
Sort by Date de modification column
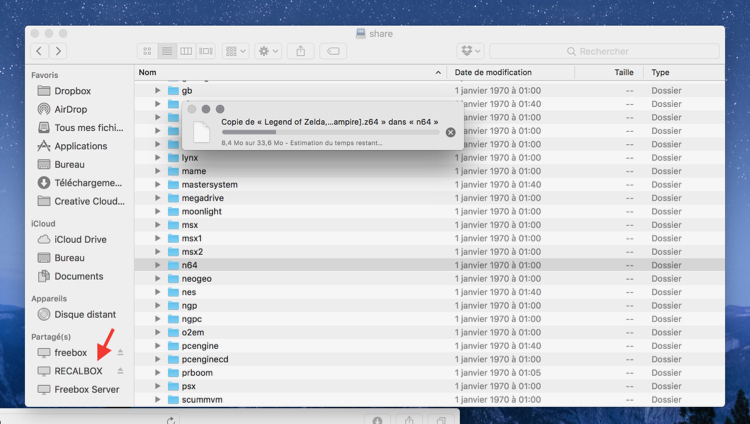coord(510,72)
